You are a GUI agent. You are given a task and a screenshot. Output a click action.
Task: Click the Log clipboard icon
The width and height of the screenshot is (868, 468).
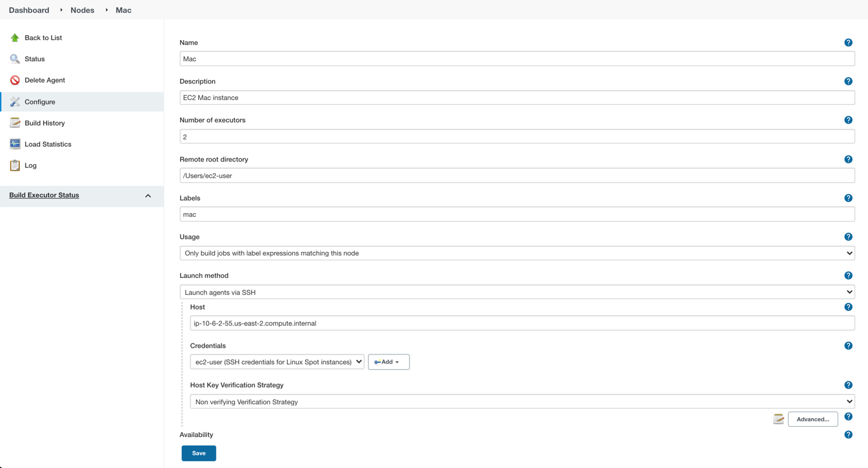[15, 165]
